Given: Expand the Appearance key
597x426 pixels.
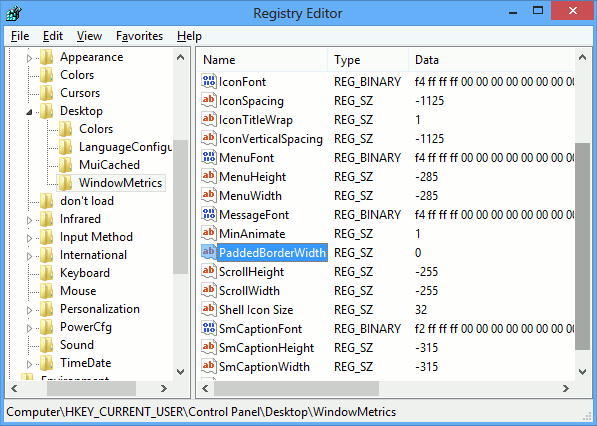Looking at the screenshot, I should coord(29,58).
